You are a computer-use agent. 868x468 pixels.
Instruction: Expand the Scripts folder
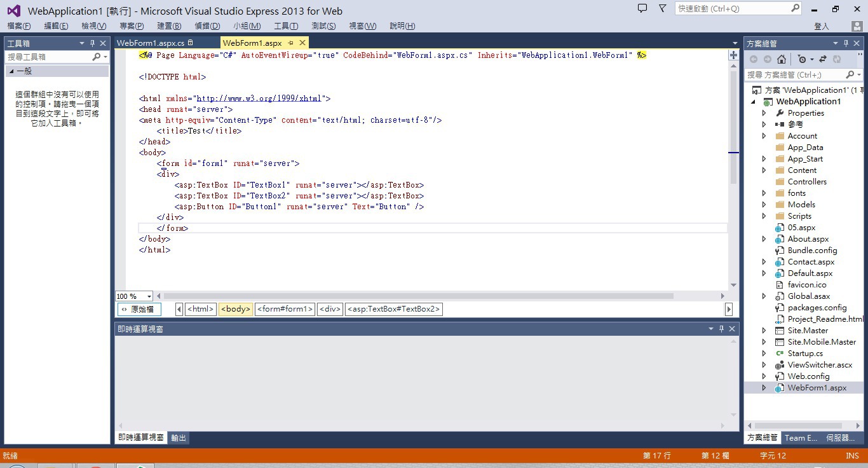coord(764,216)
